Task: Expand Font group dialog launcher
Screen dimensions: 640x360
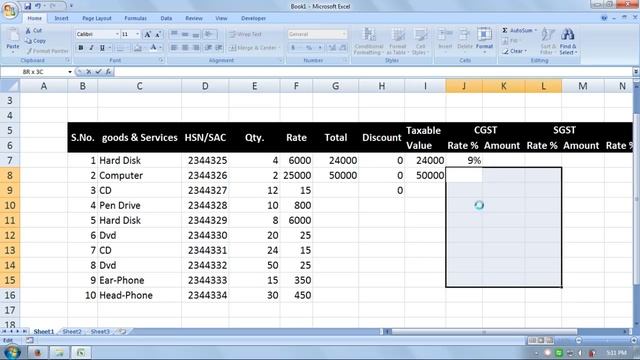Action: click(x=161, y=60)
